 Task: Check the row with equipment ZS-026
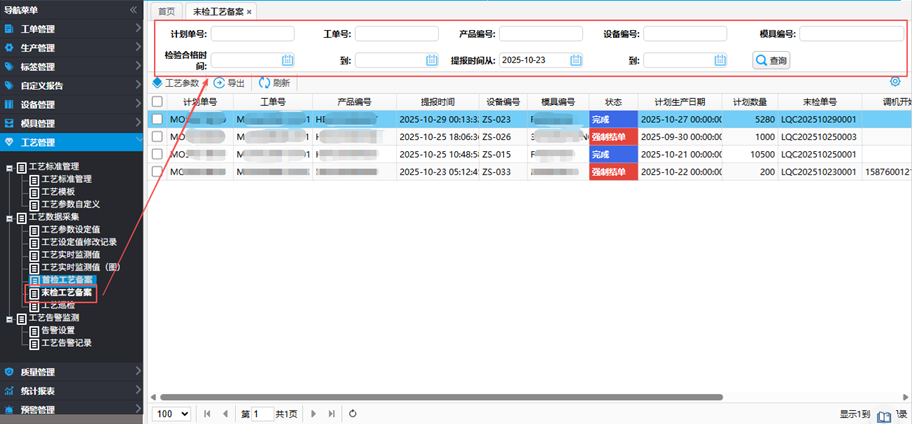click(157, 137)
